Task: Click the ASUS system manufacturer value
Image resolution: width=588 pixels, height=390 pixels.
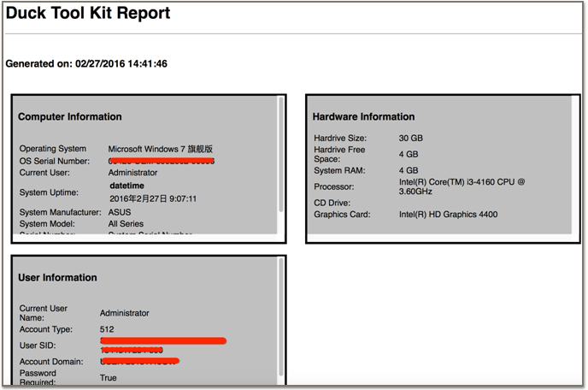Action: point(119,212)
